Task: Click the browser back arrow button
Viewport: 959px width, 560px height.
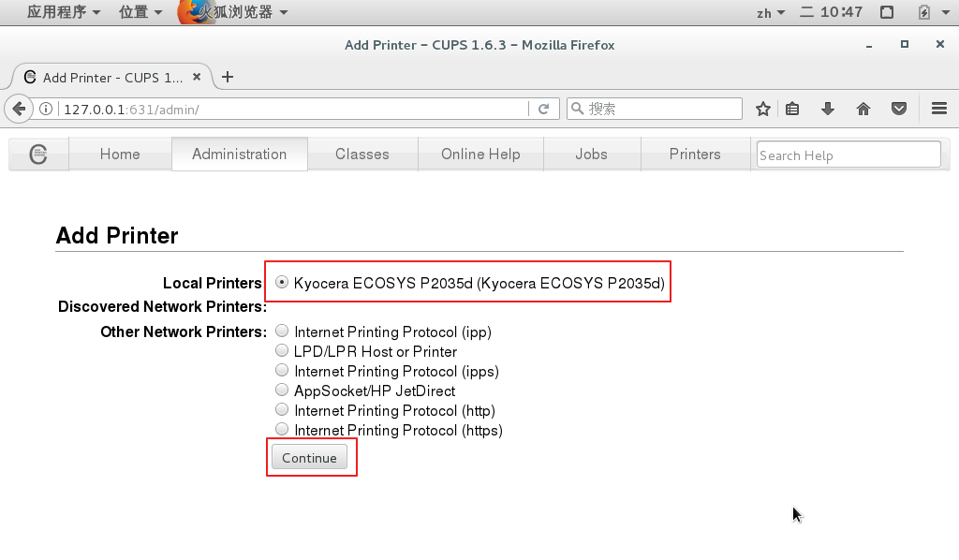Action: point(18,109)
